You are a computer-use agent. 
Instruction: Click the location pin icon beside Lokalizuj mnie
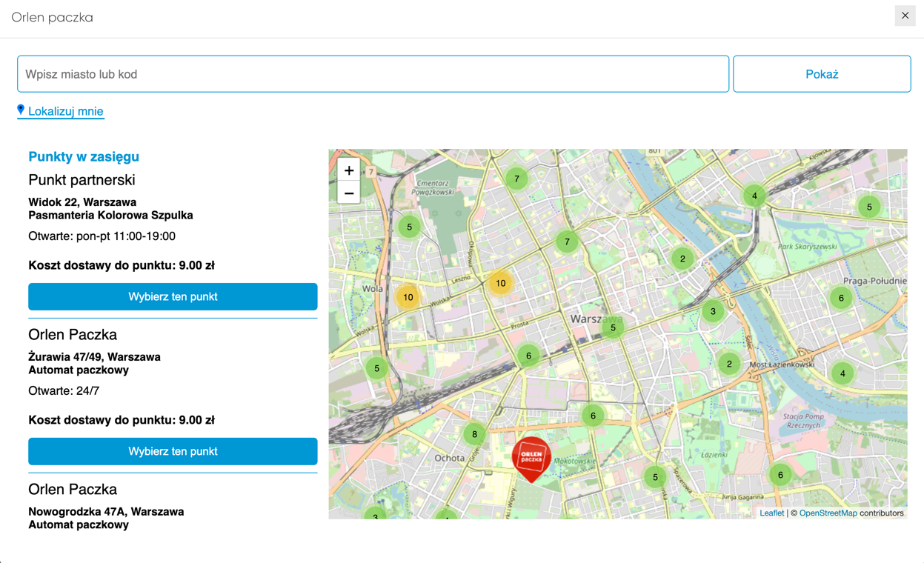tap(21, 110)
